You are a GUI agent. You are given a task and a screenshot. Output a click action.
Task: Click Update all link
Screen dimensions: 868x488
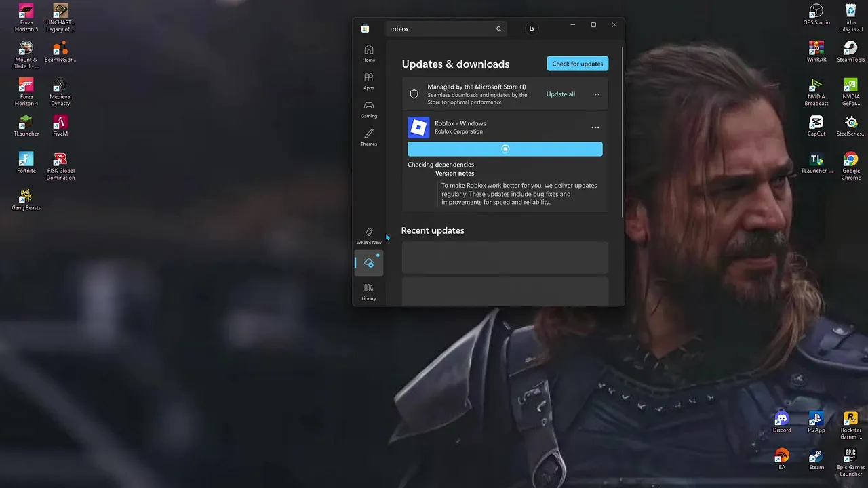tap(561, 94)
